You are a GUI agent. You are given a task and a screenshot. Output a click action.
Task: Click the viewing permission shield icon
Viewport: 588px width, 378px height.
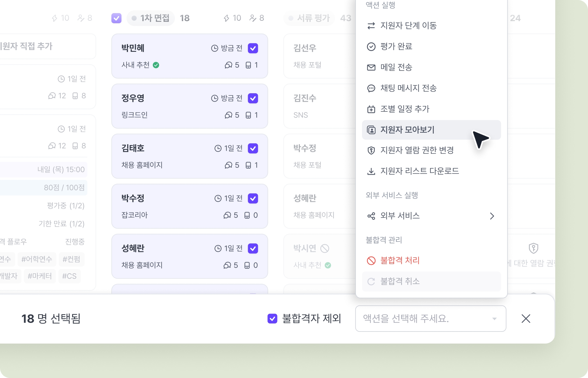[x=371, y=150]
